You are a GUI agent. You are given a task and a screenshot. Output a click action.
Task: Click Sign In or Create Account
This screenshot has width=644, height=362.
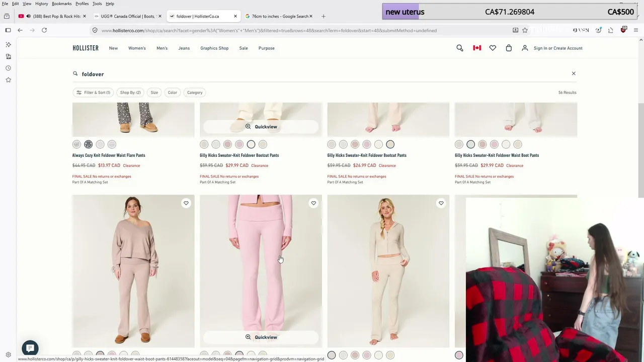pyautogui.click(x=558, y=48)
